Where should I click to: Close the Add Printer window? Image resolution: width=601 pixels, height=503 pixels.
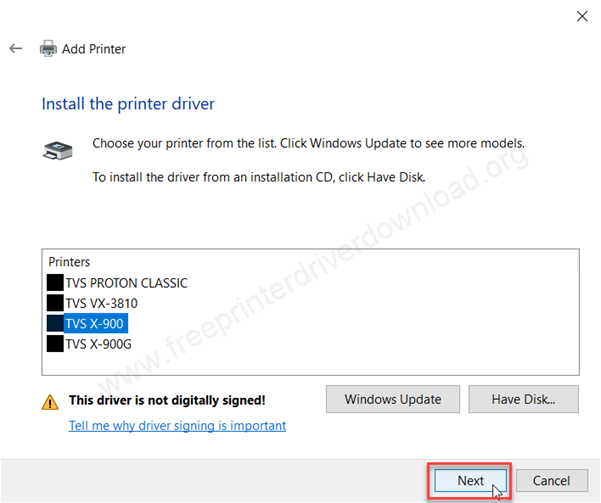[x=581, y=15]
